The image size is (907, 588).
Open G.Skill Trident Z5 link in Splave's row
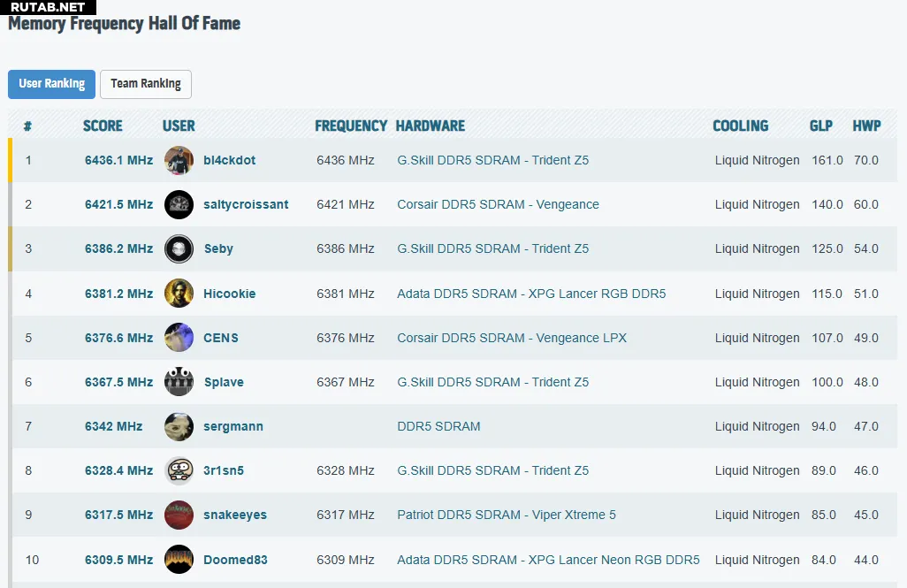point(492,382)
